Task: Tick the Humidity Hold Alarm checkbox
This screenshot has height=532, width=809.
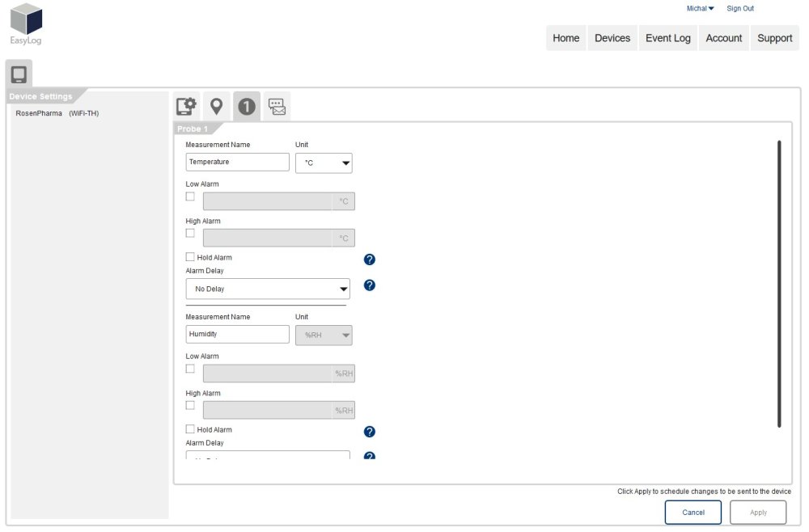Action: tap(190, 429)
